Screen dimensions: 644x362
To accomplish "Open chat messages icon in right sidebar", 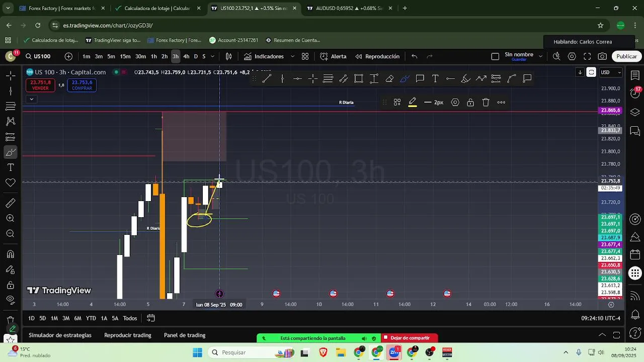I will coord(635,131).
